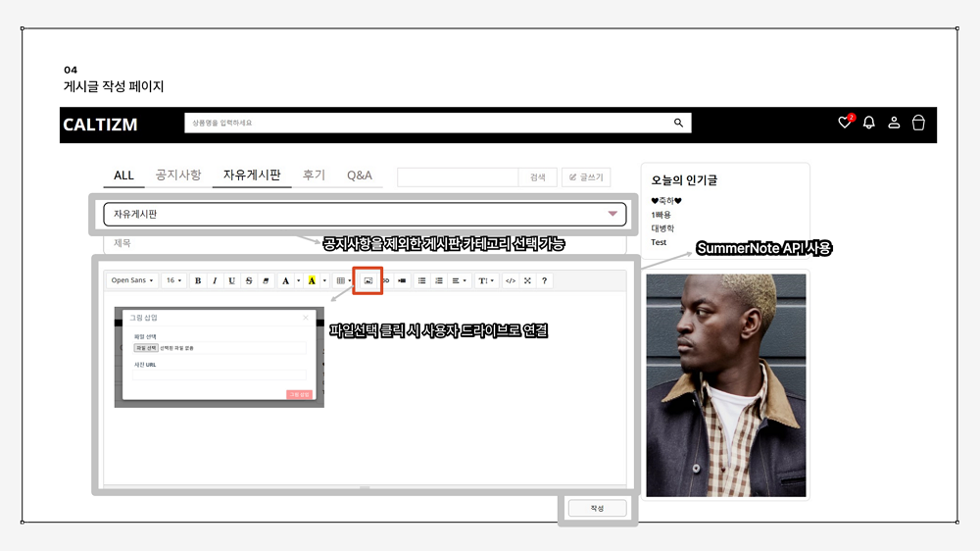Open the highlight color palette dropdown
The height and width of the screenshot is (551, 980).
coord(324,280)
